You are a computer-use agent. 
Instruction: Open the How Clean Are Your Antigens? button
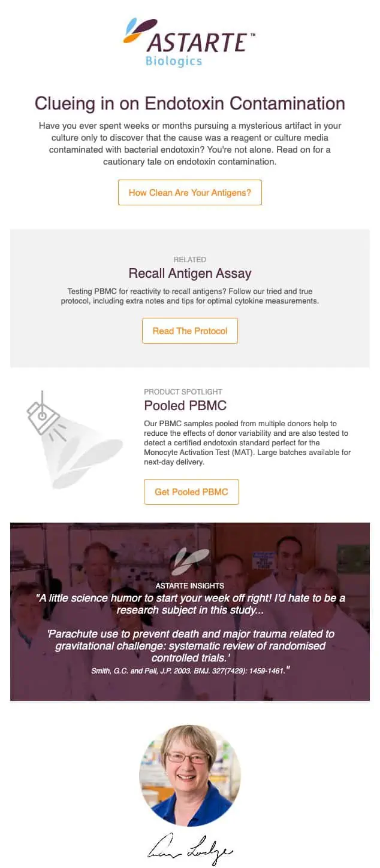[x=190, y=193]
